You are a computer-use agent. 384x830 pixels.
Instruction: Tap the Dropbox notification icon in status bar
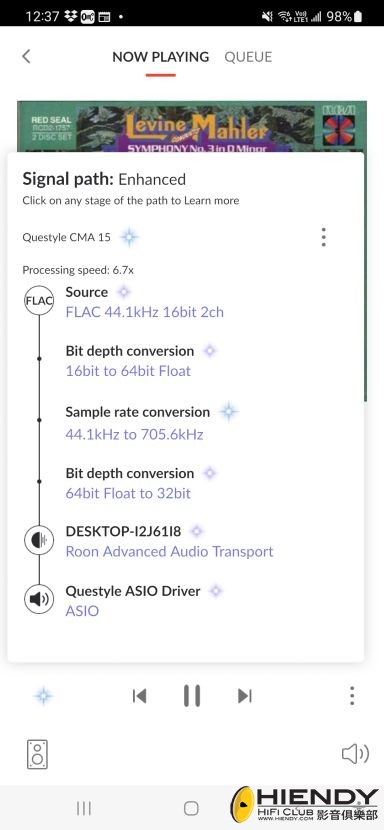[70, 16]
